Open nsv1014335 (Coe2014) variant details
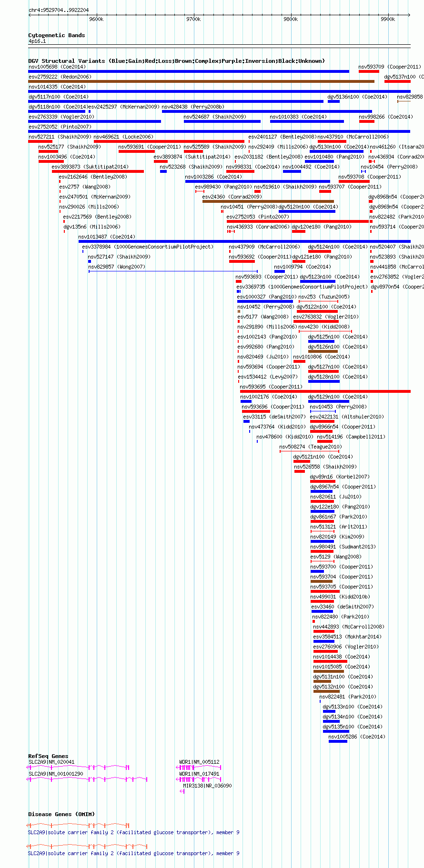The image size is (424, 868). (x=57, y=87)
